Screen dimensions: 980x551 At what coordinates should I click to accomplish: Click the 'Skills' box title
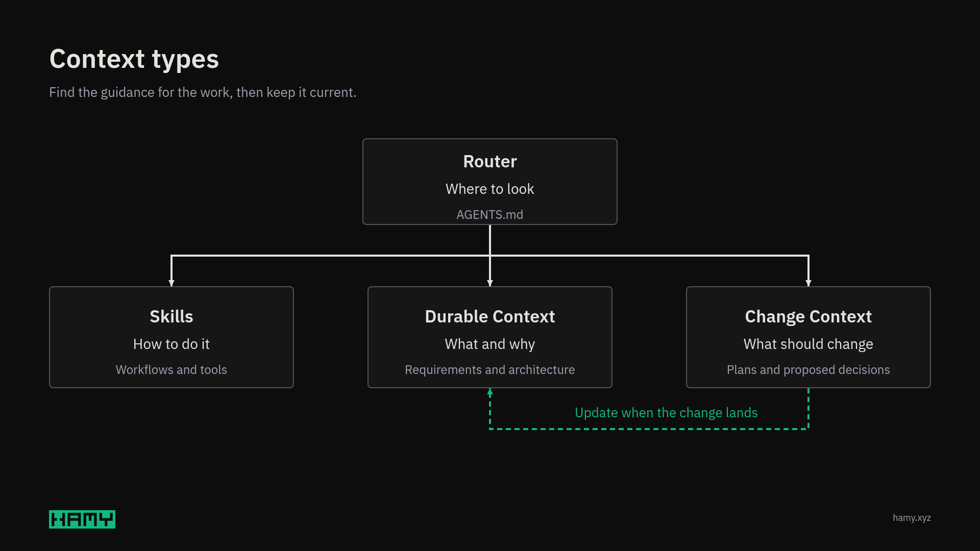tap(171, 316)
